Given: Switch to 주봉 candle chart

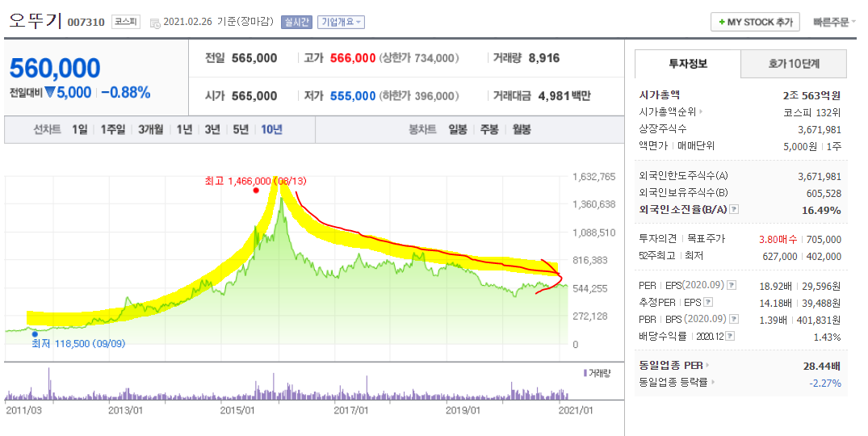Looking at the screenshot, I should 489,129.
